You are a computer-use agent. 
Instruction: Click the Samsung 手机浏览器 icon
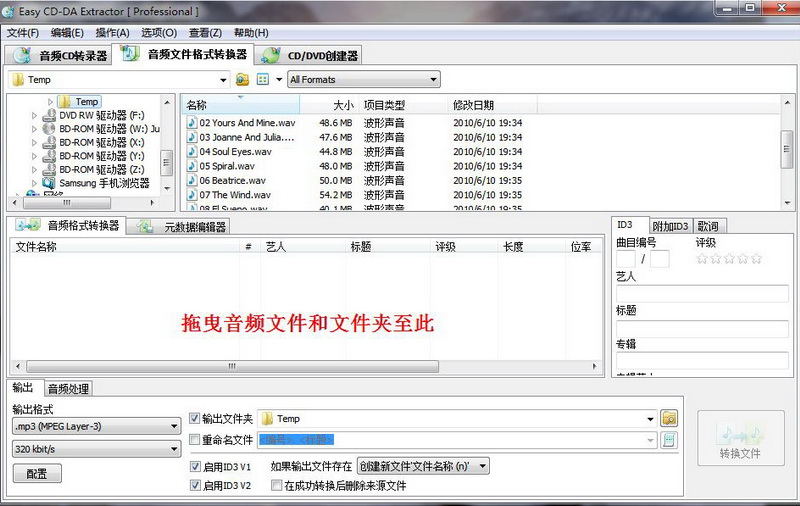pos(49,183)
